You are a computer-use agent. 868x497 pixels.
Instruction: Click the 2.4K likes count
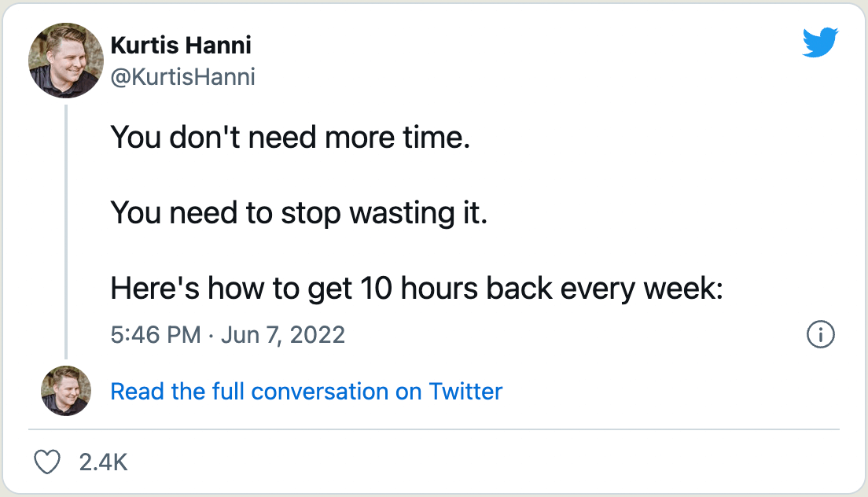click(103, 462)
